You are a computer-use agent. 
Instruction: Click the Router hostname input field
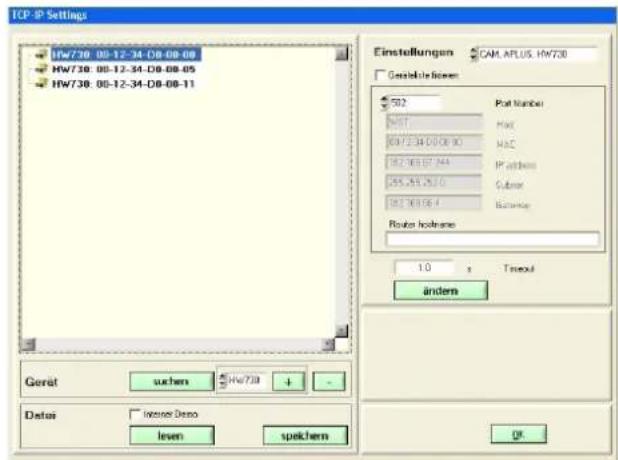coord(492,239)
